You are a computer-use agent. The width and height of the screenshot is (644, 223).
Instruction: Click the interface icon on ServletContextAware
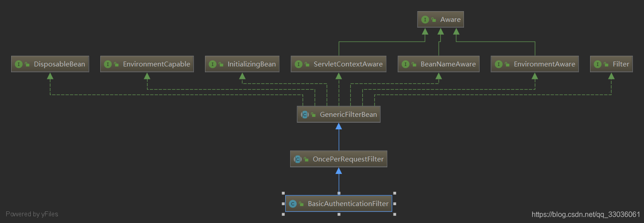[298, 64]
